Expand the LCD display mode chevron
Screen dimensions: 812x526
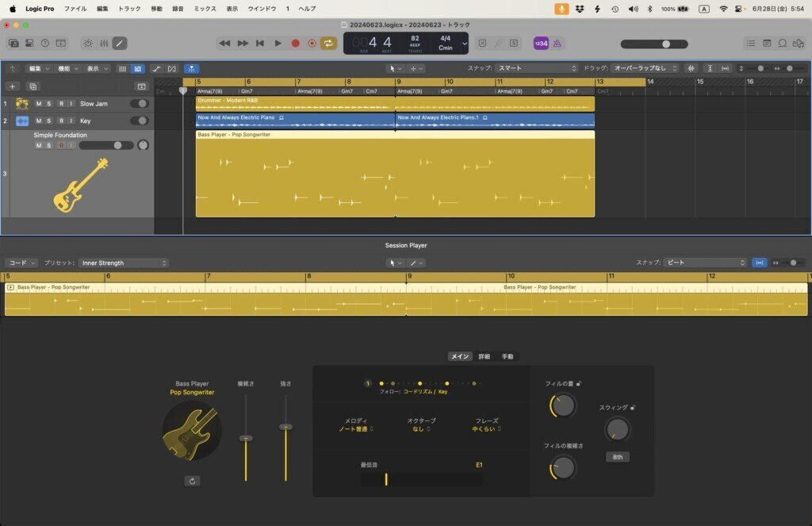pyautogui.click(x=465, y=44)
